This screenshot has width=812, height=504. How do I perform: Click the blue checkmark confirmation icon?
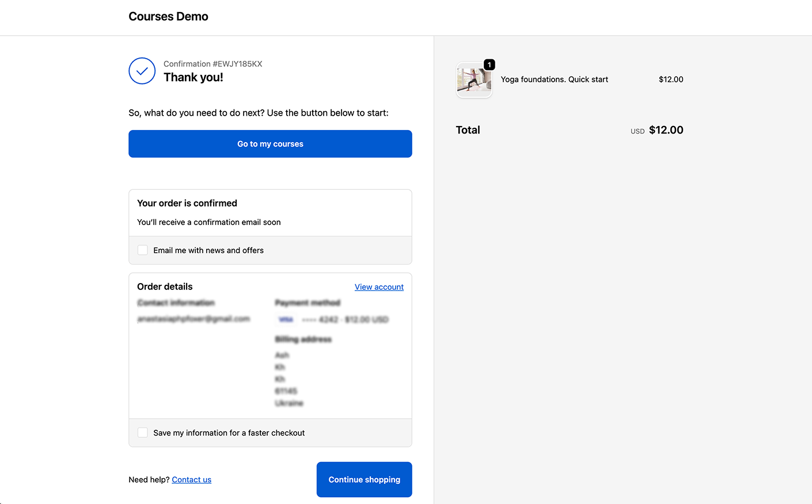[142, 71]
